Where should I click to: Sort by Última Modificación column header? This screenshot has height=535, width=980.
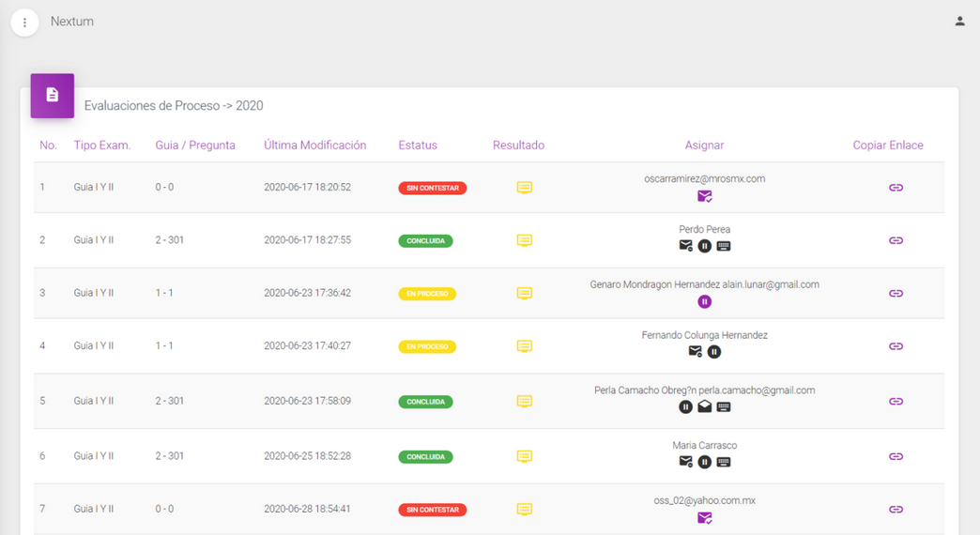(314, 145)
